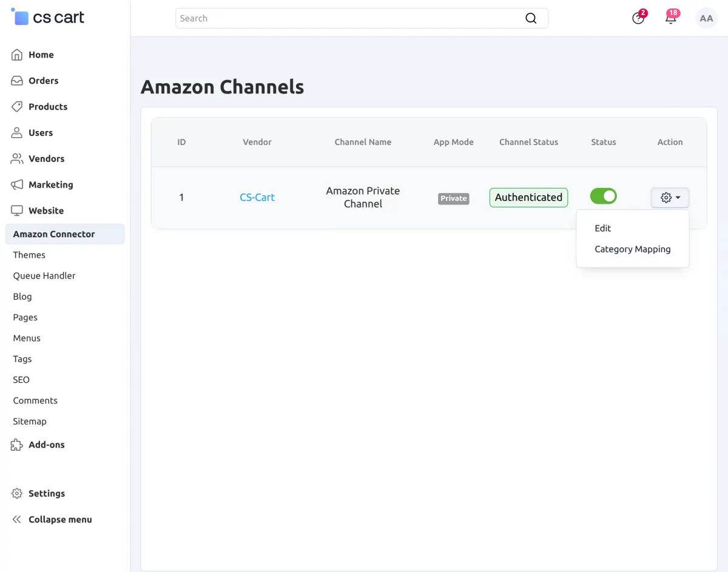Click Website label in sidebar

(x=46, y=211)
